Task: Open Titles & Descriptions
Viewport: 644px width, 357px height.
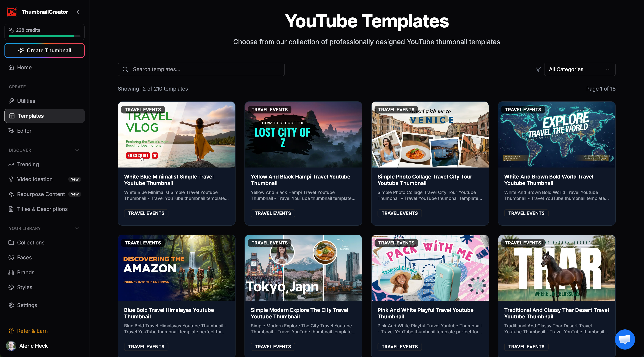Action: click(45, 209)
